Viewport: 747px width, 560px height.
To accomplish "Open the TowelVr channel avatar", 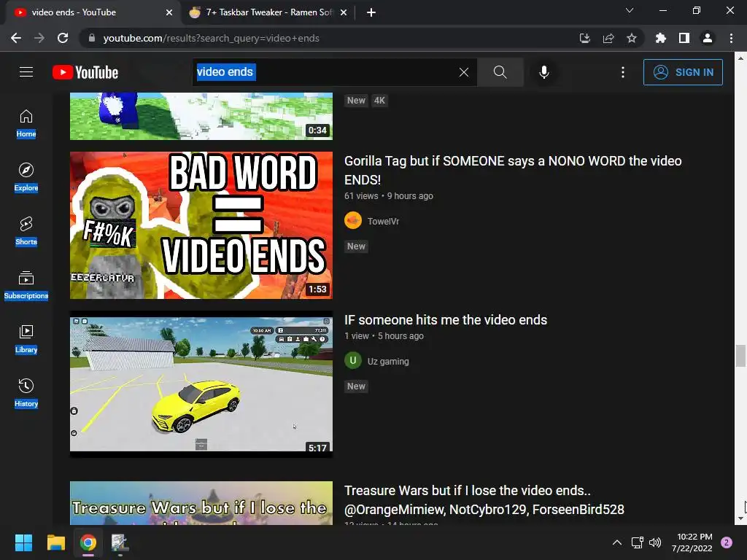I will pyautogui.click(x=353, y=220).
